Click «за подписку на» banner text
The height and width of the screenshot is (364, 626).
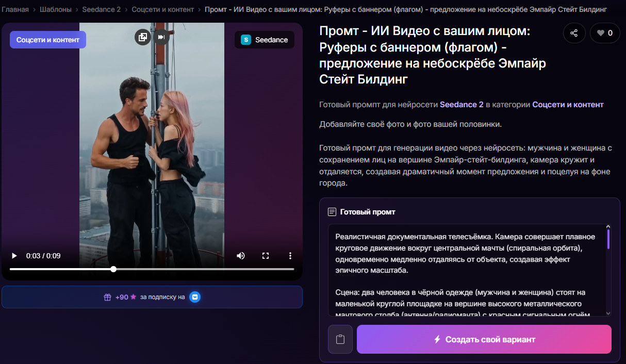click(x=162, y=297)
